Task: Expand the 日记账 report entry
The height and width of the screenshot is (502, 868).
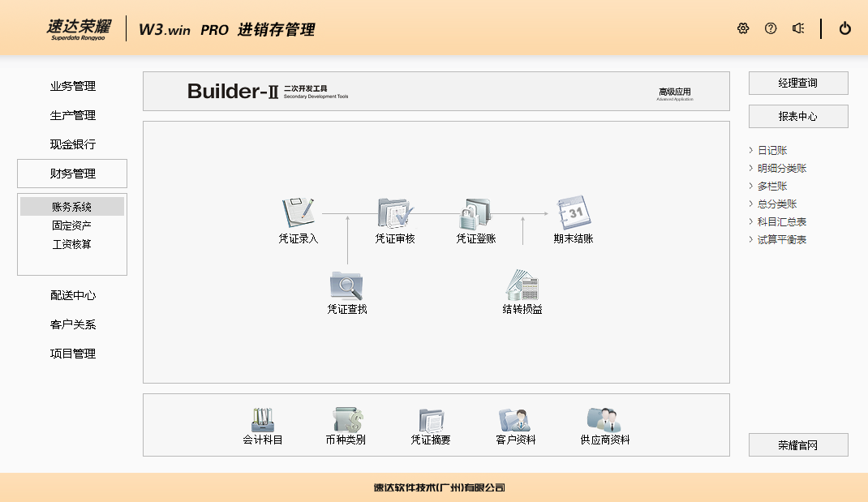Action: click(x=771, y=151)
